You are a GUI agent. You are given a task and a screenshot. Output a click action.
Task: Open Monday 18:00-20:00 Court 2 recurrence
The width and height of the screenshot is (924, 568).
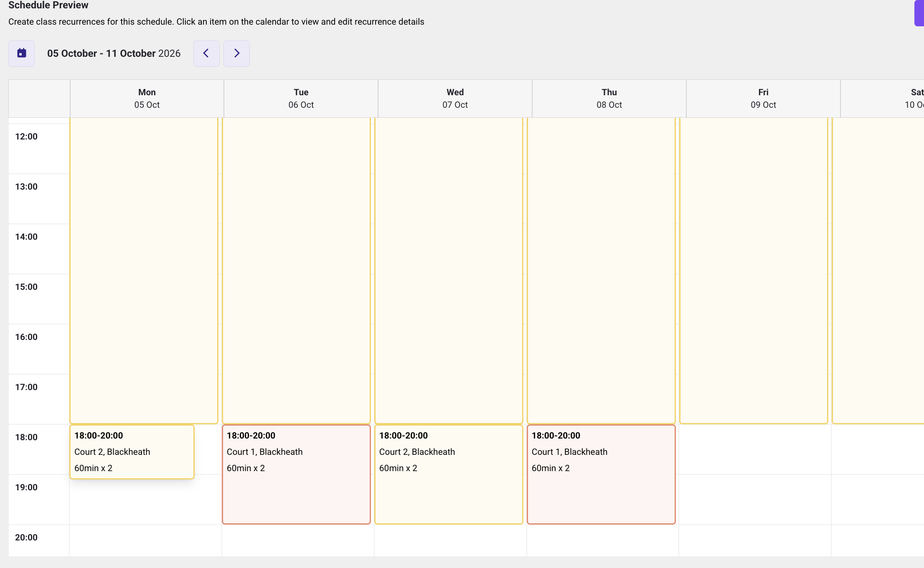pyautogui.click(x=132, y=452)
